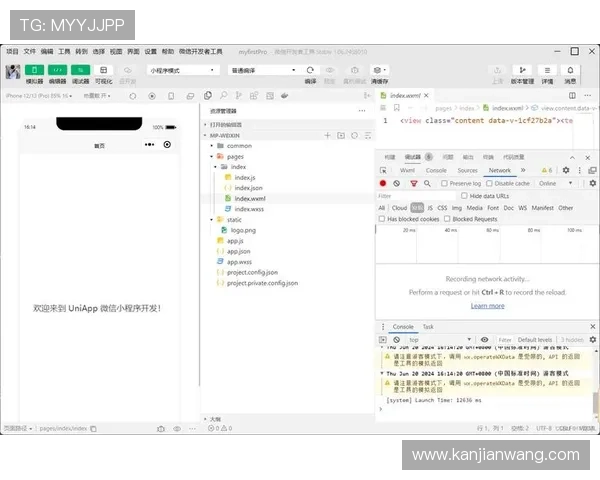Click new folder icon in explorer
Image resolution: width=600 pixels, height=480 pixels.
click(x=340, y=135)
